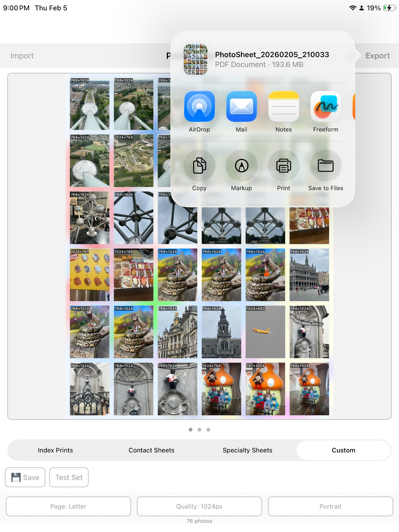Image resolution: width=399 pixels, height=532 pixels.
Task: Tap the PhotoSheet_20260205_210033 file name
Action: 272,55
